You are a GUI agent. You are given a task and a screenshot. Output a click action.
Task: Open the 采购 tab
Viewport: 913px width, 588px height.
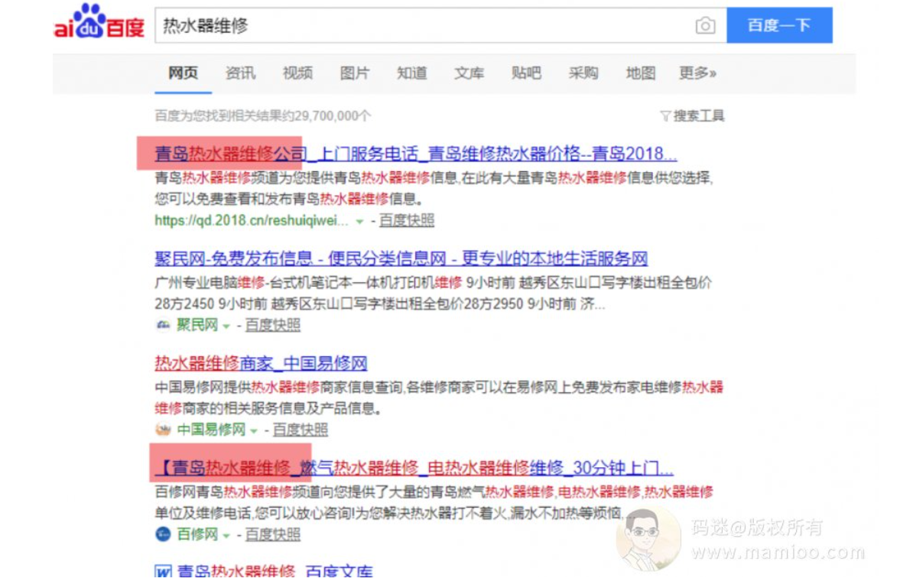[583, 73]
